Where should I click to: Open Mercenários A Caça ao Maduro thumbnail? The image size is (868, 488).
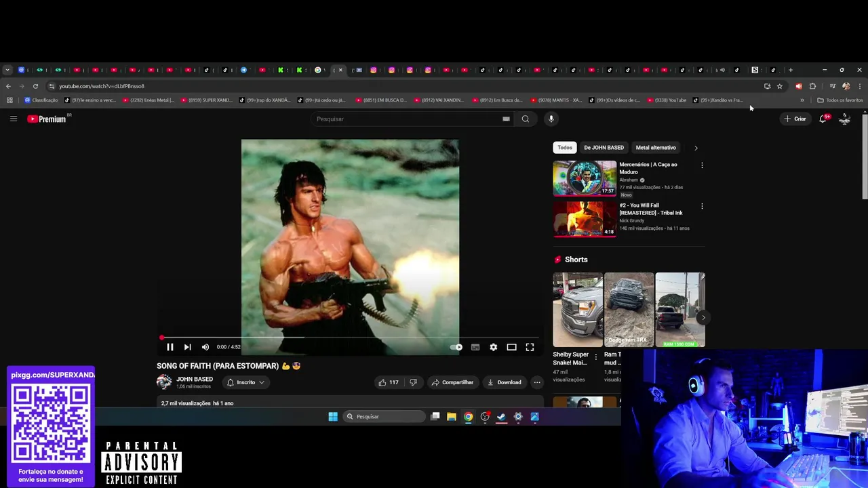585,178
